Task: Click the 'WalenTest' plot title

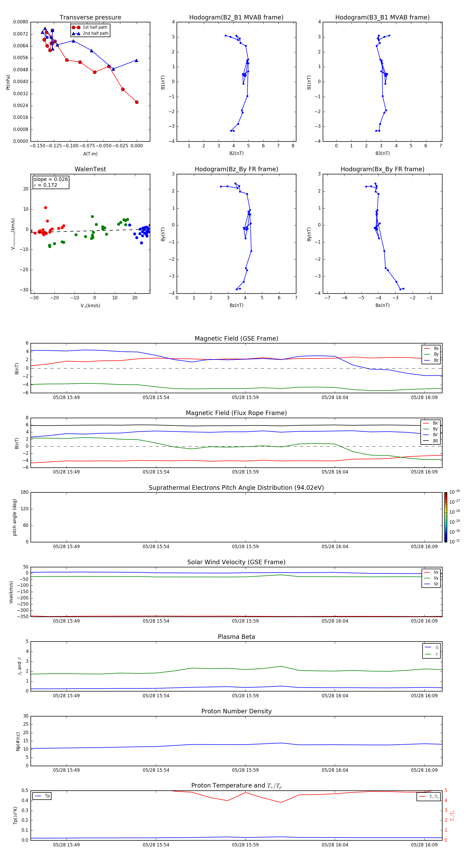Action: [x=90, y=169]
